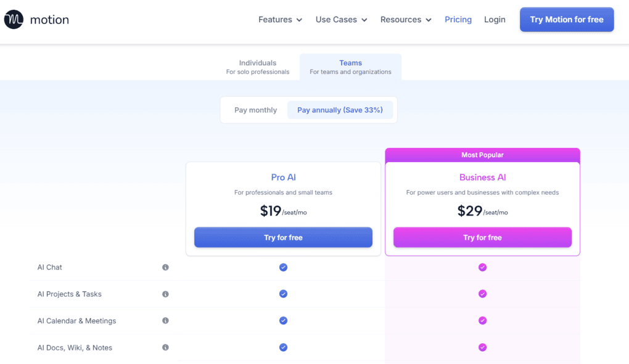
Task: Open the Resources dropdown
Action: tap(405, 19)
